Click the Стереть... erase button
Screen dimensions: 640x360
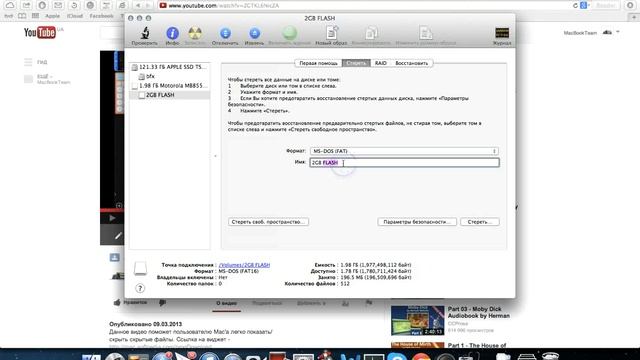480,222
